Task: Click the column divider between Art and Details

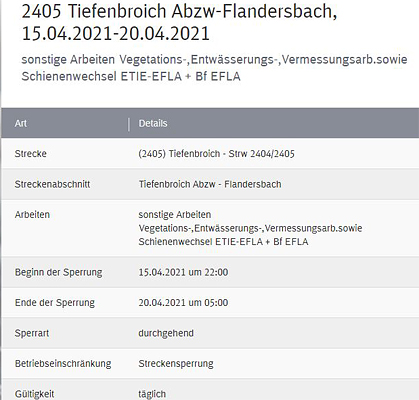Action: tap(129, 124)
